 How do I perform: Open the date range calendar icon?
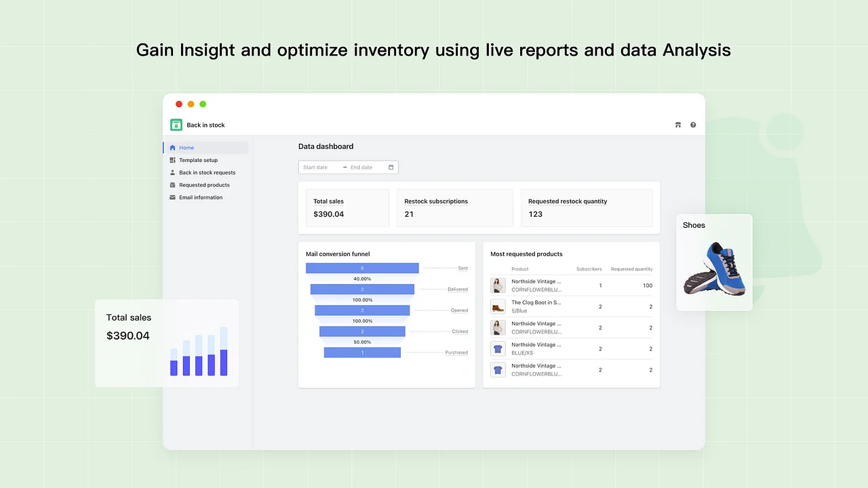[391, 167]
